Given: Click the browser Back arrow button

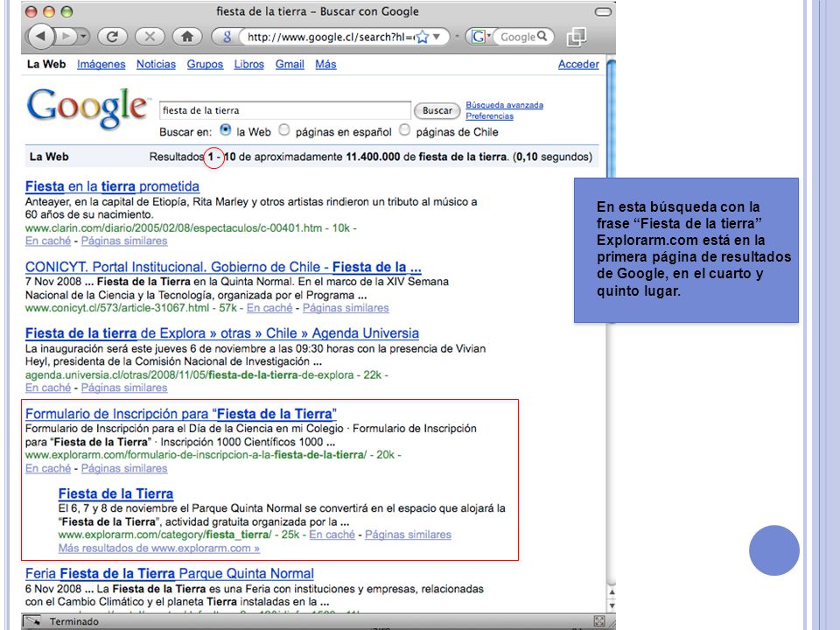Looking at the screenshot, I should pos(39,37).
